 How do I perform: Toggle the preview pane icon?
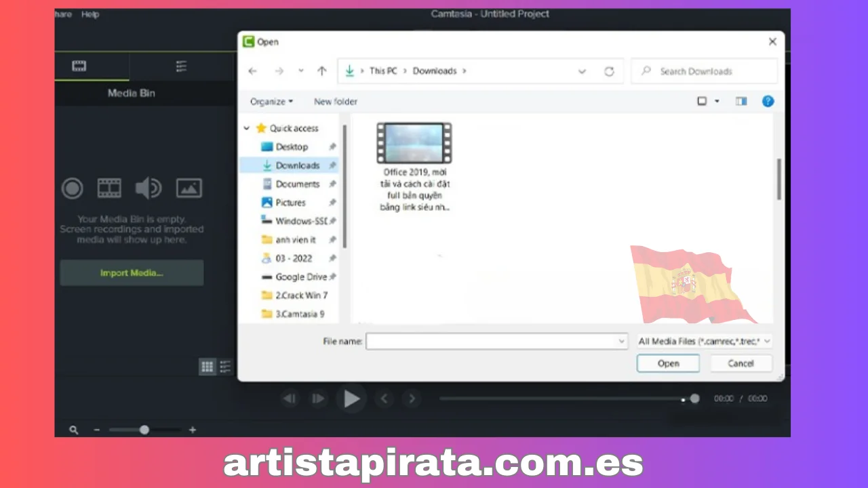pos(741,102)
